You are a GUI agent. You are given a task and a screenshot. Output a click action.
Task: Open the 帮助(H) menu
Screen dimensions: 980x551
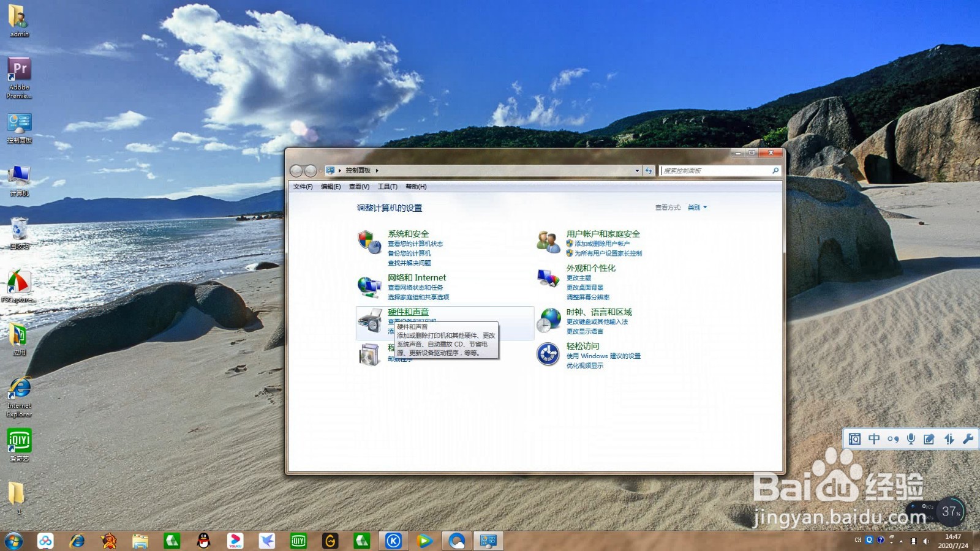(x=416, y=187)
